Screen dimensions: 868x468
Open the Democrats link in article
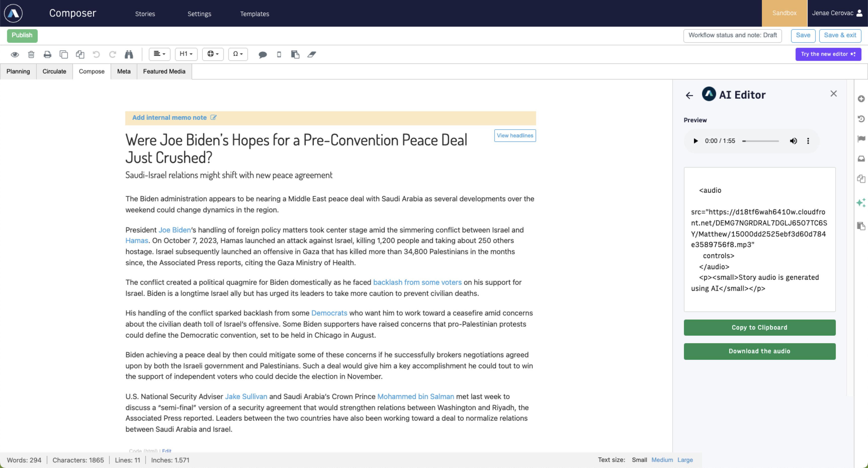tap(329, 313)
